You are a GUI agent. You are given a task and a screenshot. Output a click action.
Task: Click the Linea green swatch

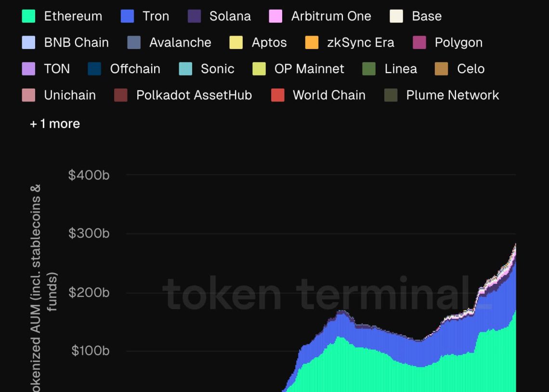coord(369,69)
